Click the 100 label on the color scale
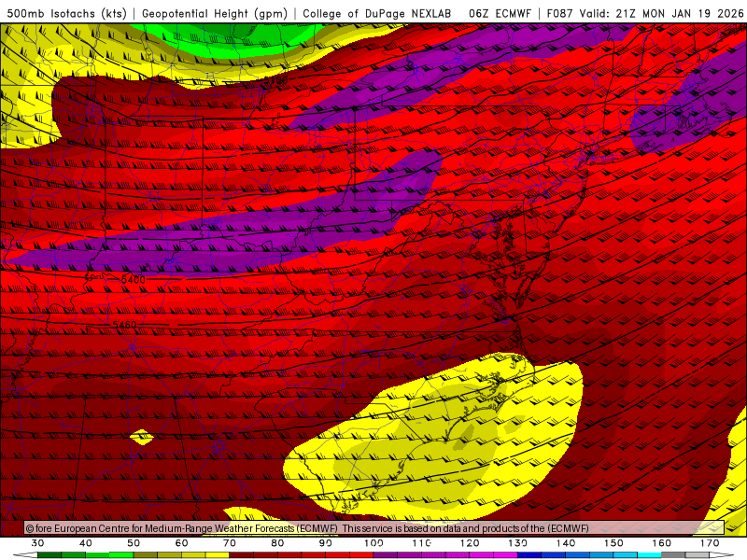Viewport: 747px width, 560px height. point(374,543)
